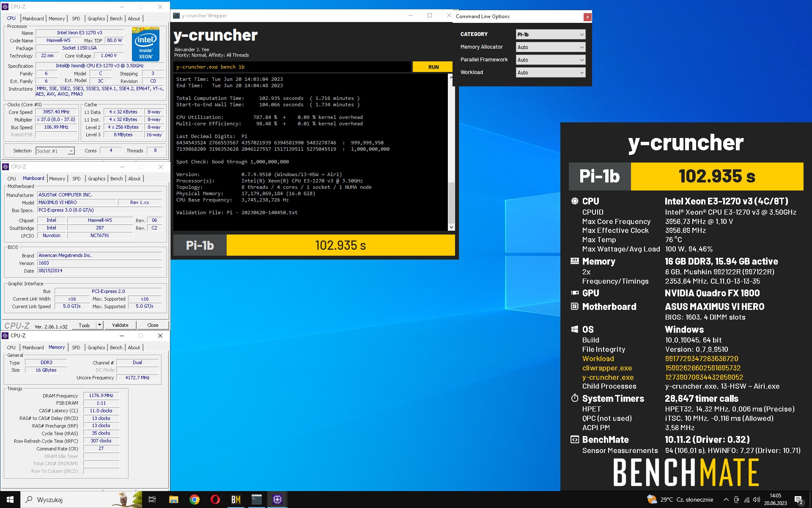Viewport: 812px width, 508px height.
Task: Click the yellow 102.935 s result bar in wrapper
Action: point(340,245)
